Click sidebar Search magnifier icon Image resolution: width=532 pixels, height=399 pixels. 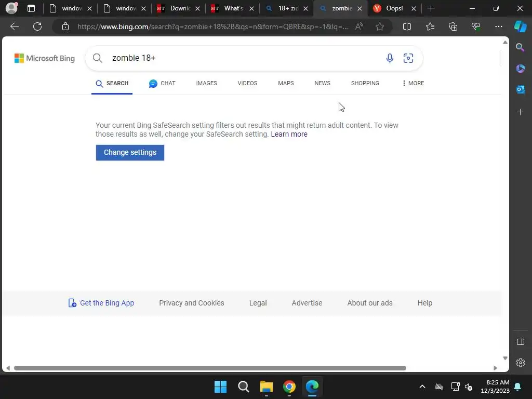click(x=520, y=47)
